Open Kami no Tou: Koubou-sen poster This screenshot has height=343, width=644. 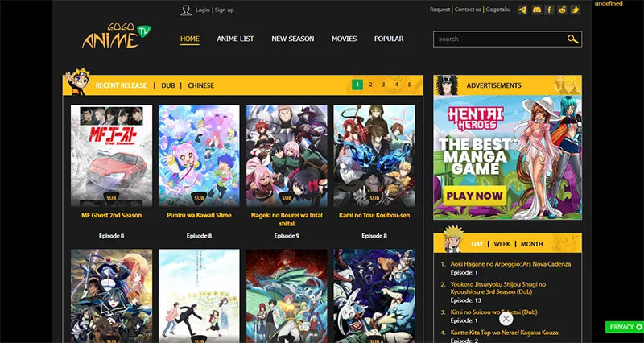(374, 155)
